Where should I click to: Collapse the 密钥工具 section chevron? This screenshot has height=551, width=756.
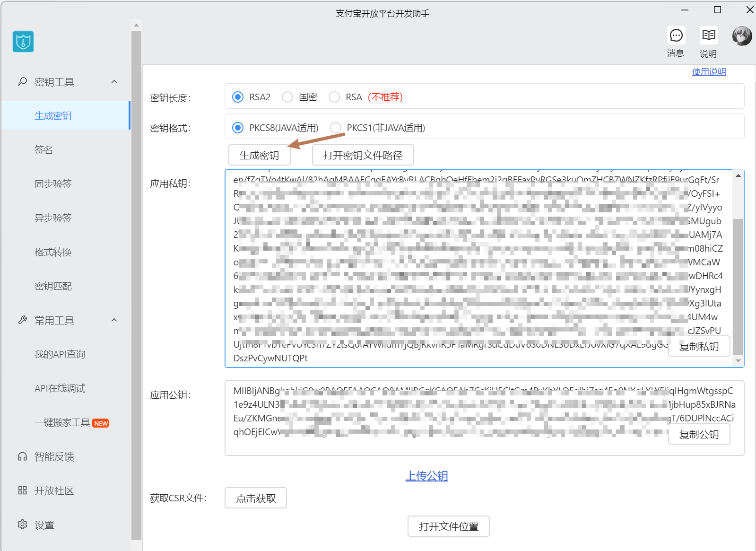point(114,82)
